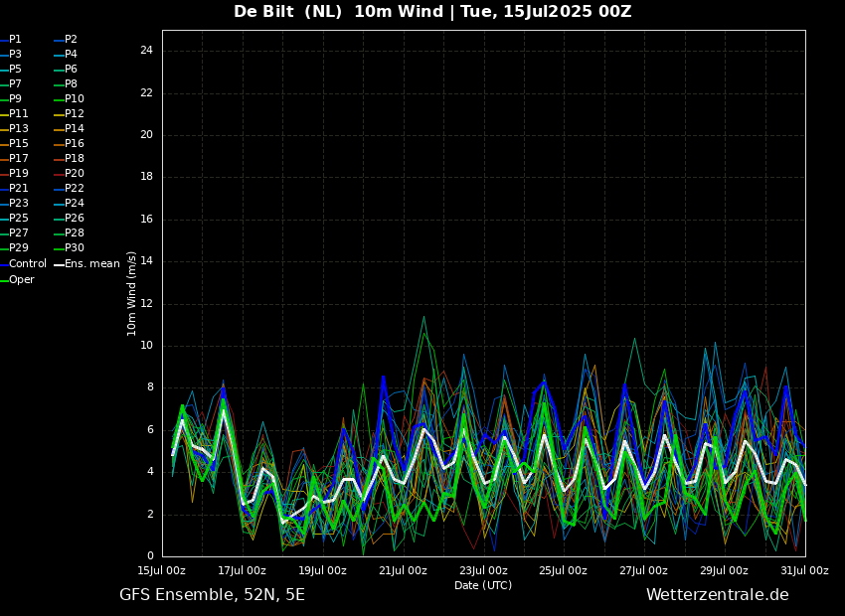Click the 17Jul 00z x-axis label
Viewport: 845px width, 616px height.
click(242, 570)
